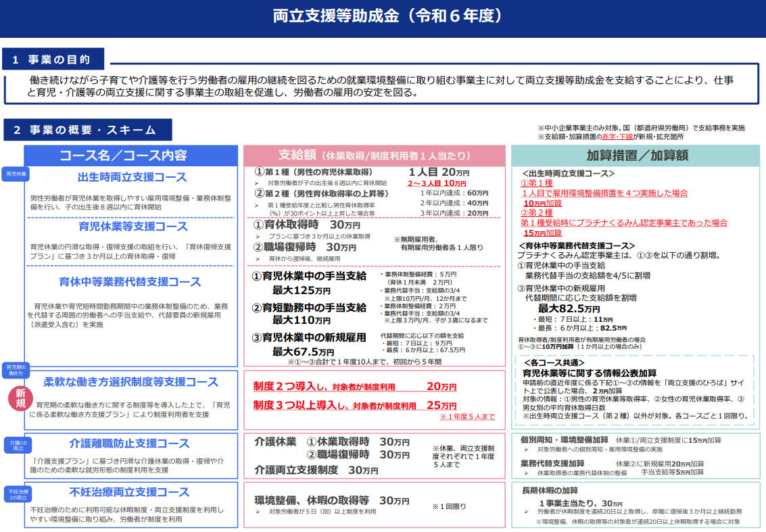Click the underlined ※1年度5人まで note
The height and width of the screenshot is (532, 766).
tap(467, 417)
